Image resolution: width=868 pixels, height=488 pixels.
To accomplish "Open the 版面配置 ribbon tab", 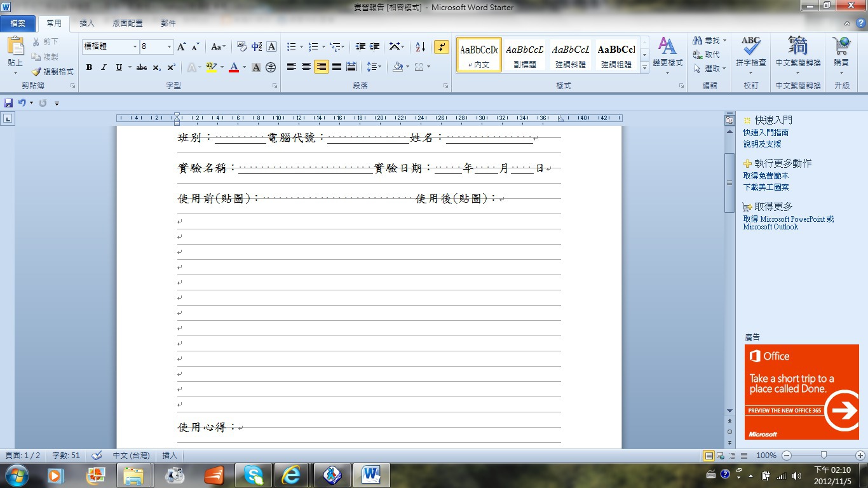I will [128, 24].
